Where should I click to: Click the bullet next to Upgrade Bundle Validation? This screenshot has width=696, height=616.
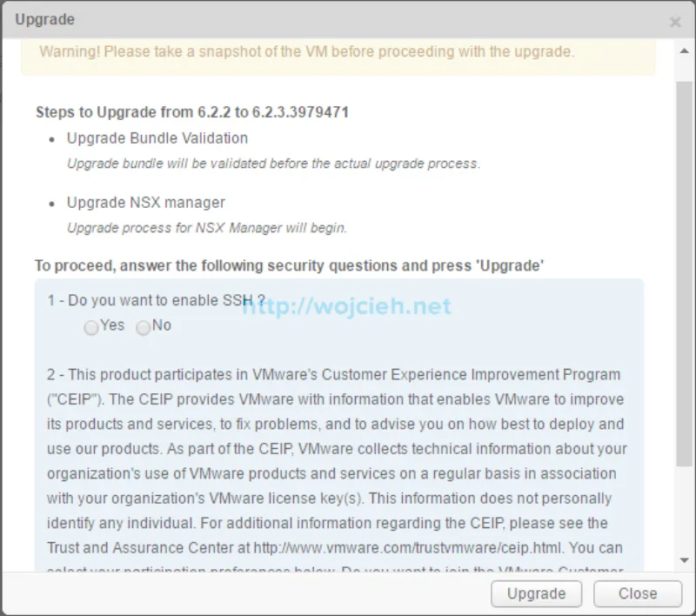pos(54,138)
